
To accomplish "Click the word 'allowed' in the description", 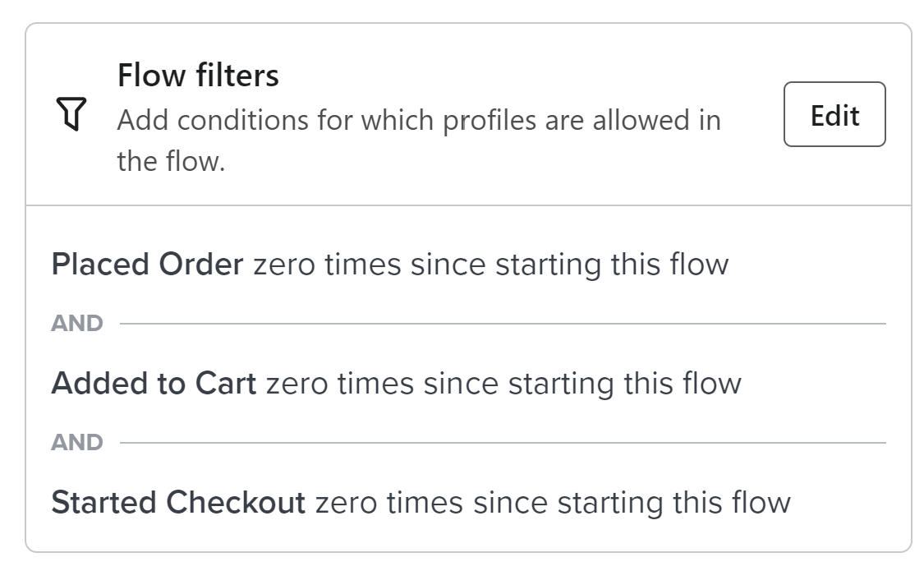I will tap(641, 120).
